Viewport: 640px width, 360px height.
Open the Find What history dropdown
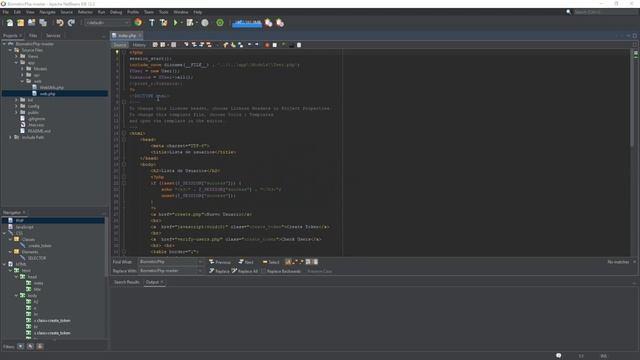click(x=200, y=262)
